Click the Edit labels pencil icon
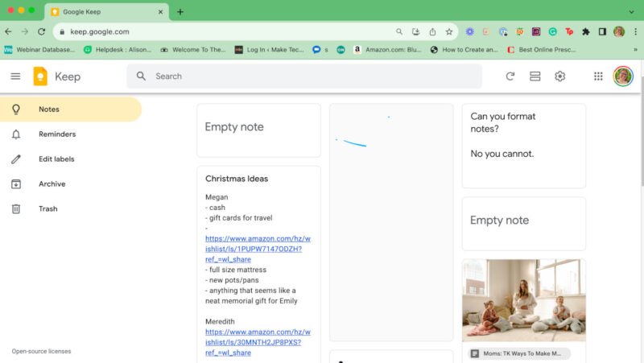 tap(16, 159)
